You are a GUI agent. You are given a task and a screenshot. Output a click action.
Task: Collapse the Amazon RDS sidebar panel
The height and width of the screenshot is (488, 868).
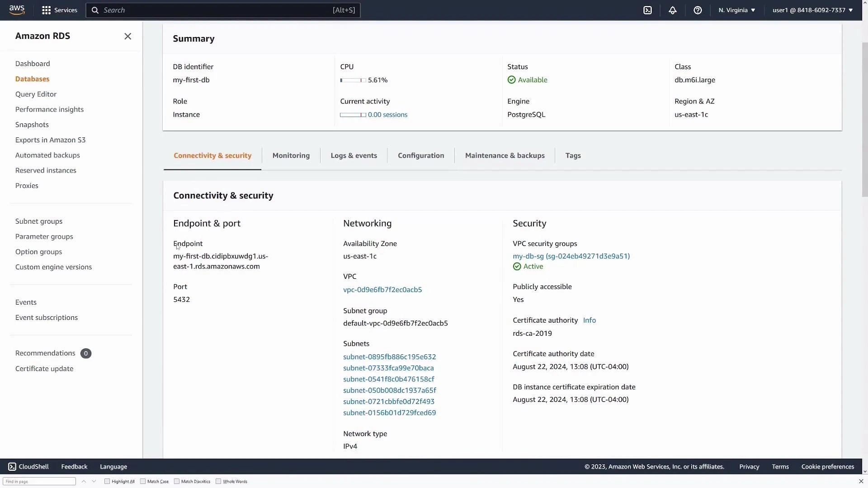[x=127, y=36]
